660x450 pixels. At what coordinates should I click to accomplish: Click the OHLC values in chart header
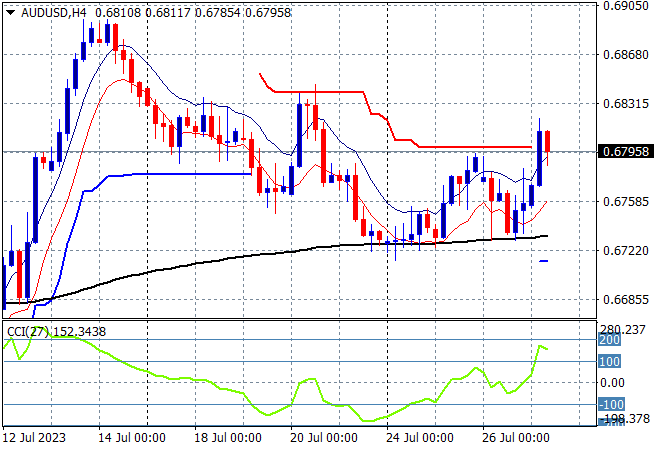[x=193, y=13]
